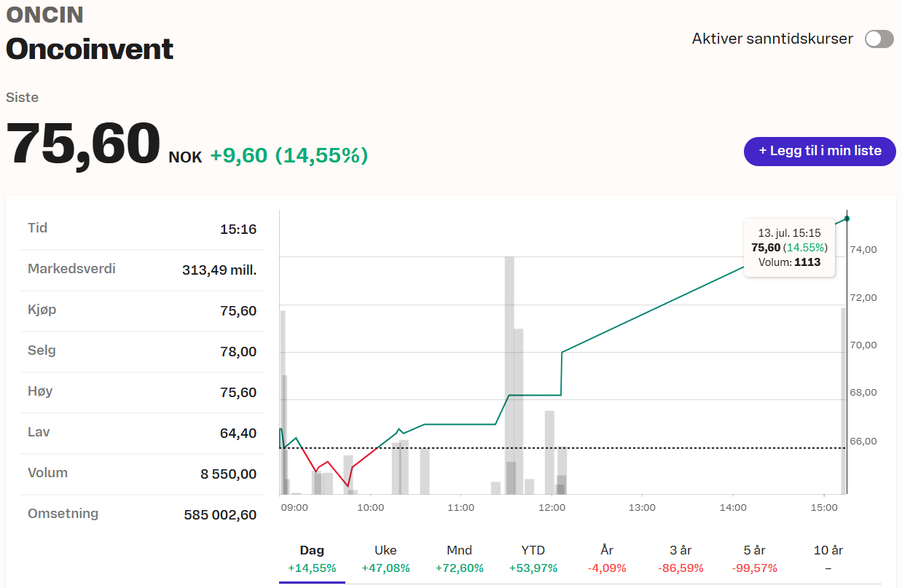
Task: Switch to the Uke period tab
Action: pos(385,560)
